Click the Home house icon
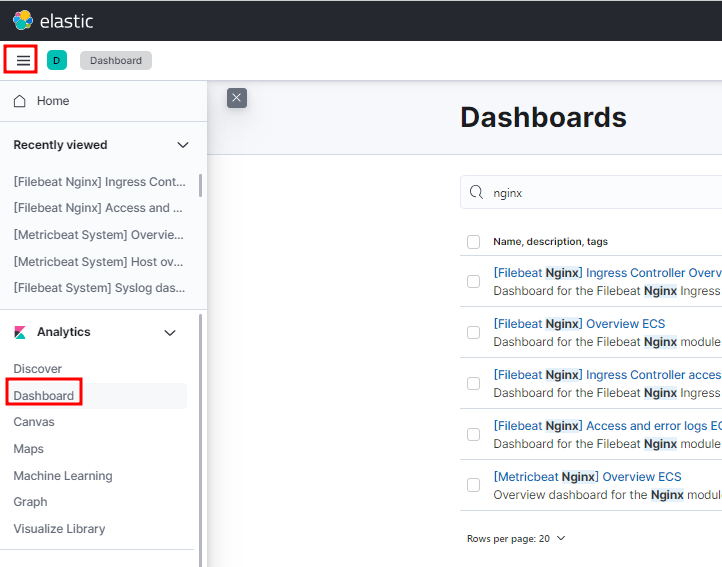This screenshot has height=567, width=722. point(20,101)
